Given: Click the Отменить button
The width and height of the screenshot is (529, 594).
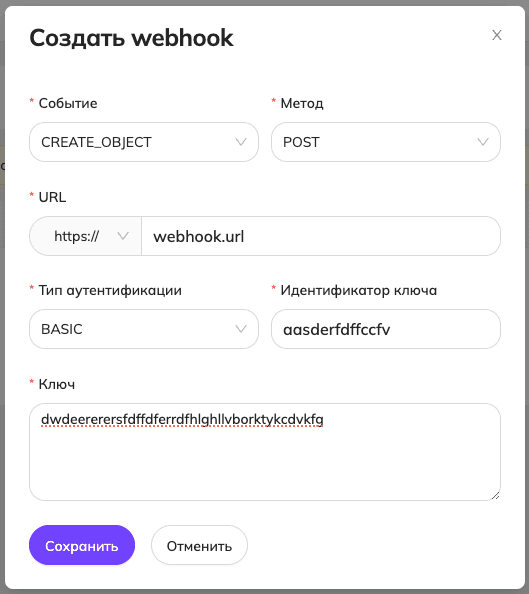Looking at the screenshot, I should [199, 545].
